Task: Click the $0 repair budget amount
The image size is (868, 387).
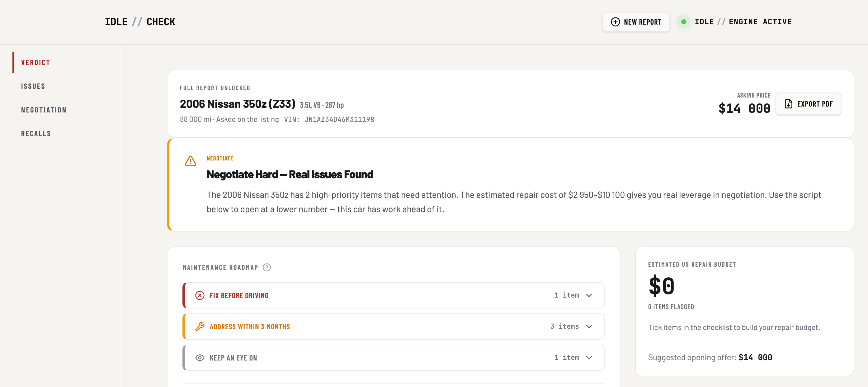Action: (x=662, y=285)
